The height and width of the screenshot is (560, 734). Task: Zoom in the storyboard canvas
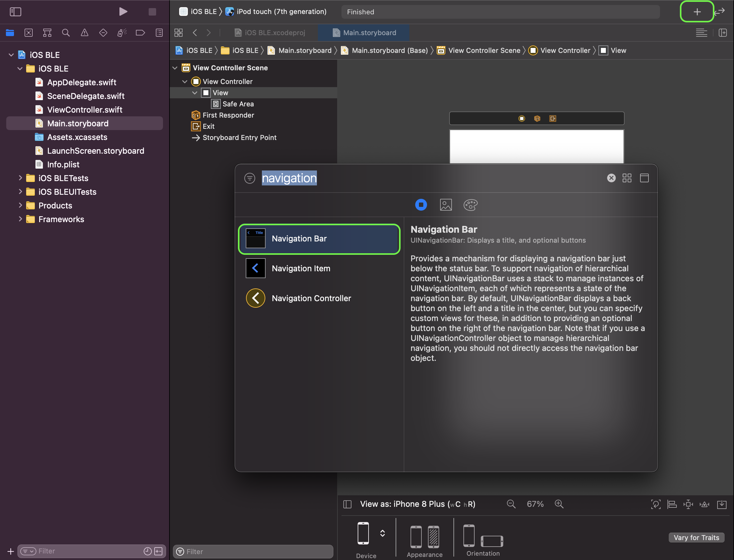pos(559,504)
